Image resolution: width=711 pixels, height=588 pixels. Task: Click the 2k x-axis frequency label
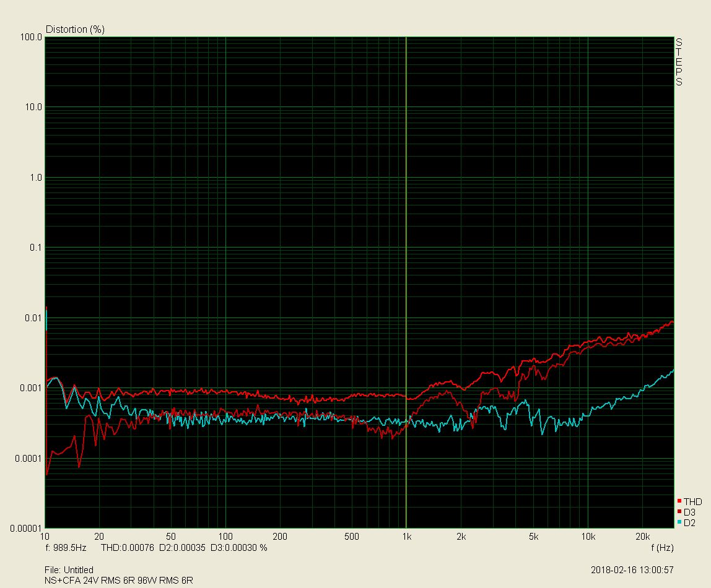click(x=461, y=537)
